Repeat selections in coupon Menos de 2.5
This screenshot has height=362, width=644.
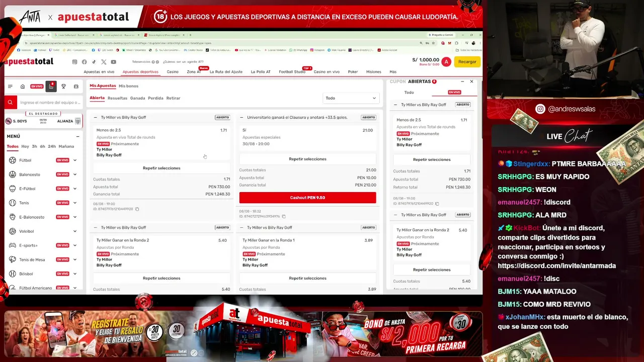coord(432,159)
